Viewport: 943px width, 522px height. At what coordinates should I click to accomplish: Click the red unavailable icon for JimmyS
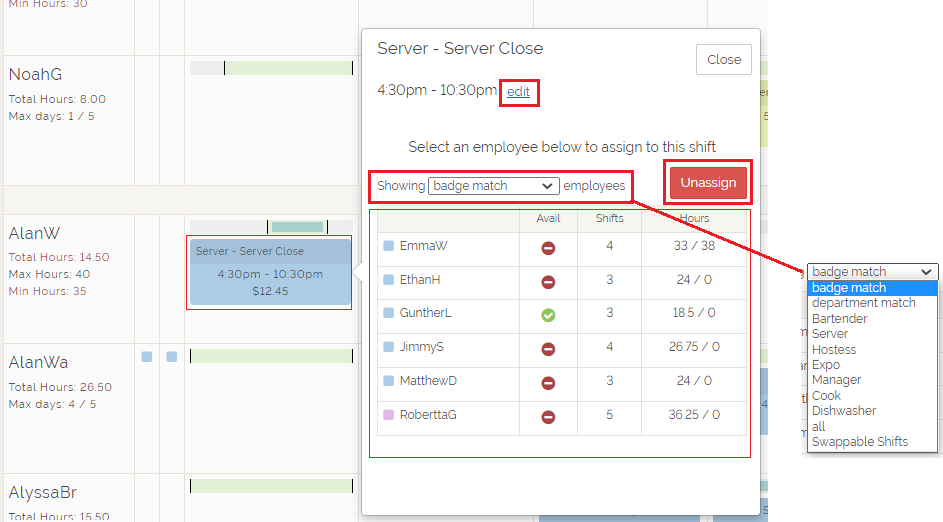coord(548,348)
